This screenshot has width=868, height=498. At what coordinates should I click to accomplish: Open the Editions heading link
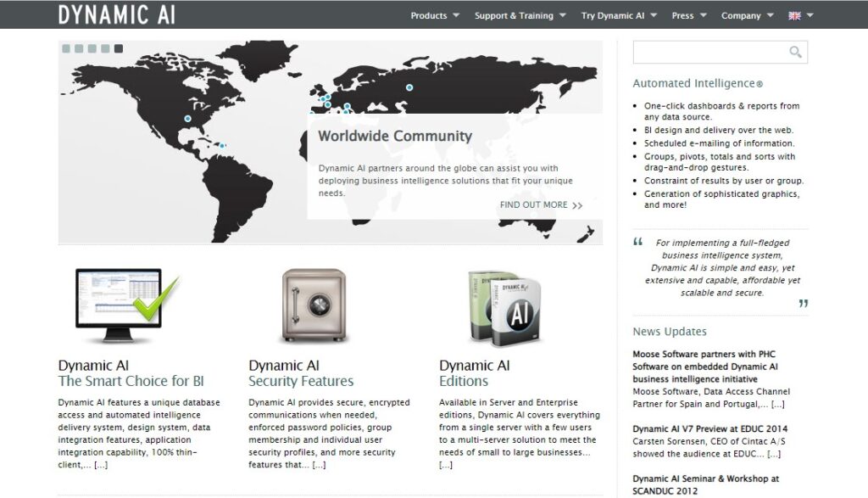(x=464, y=381)
